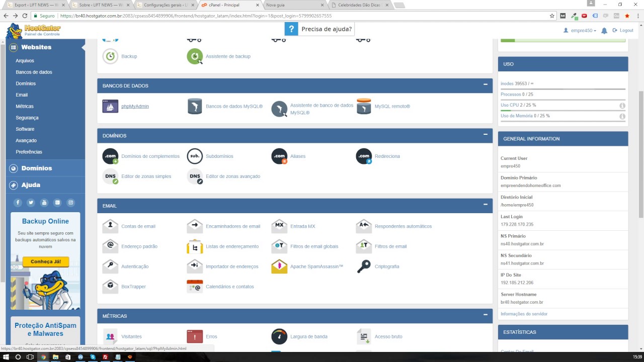Collapse the Métricas section
644x362 pixels.
[x=485, y=315]
